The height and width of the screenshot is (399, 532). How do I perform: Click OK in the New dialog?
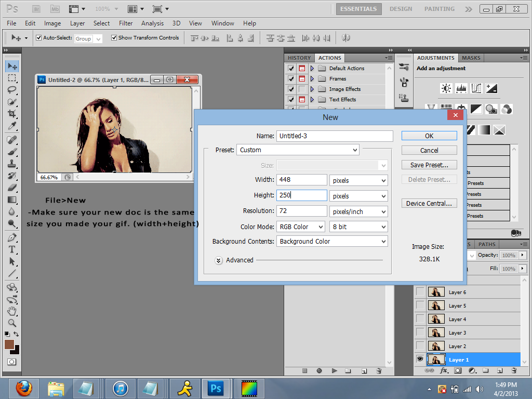pyautogui.click(x=429, y=136)
